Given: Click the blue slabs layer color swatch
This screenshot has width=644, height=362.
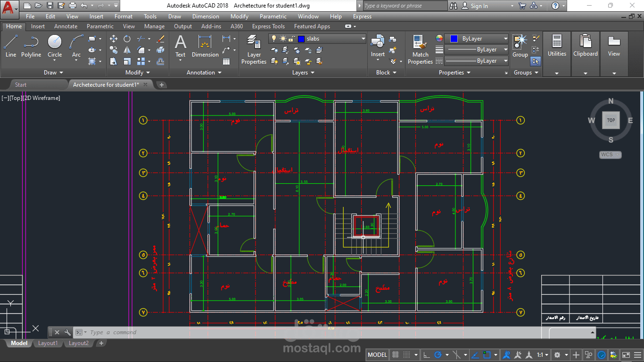Looking at the screenshot, I should (301, 39).
